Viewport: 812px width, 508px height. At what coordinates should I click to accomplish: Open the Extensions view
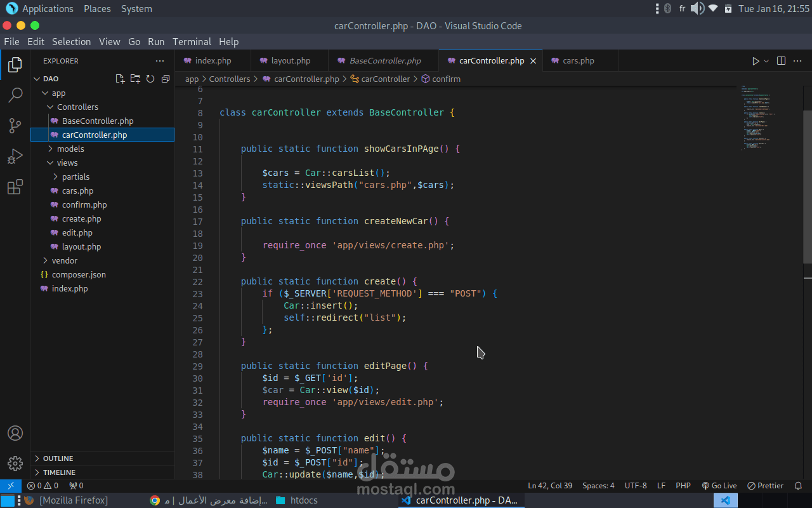click(x=15, y=187)
